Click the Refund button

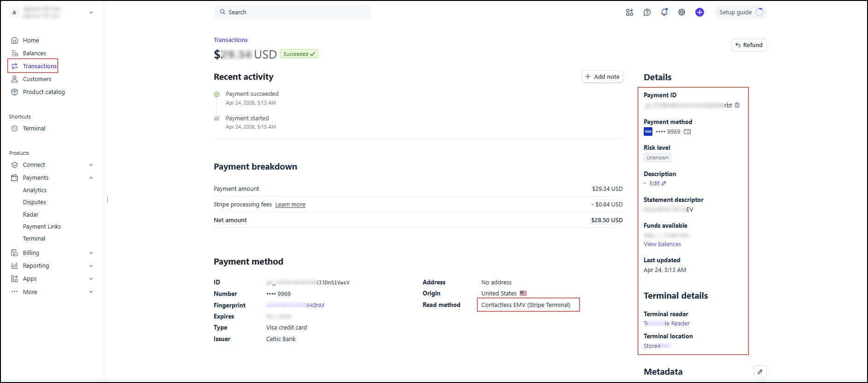[749, 45]
